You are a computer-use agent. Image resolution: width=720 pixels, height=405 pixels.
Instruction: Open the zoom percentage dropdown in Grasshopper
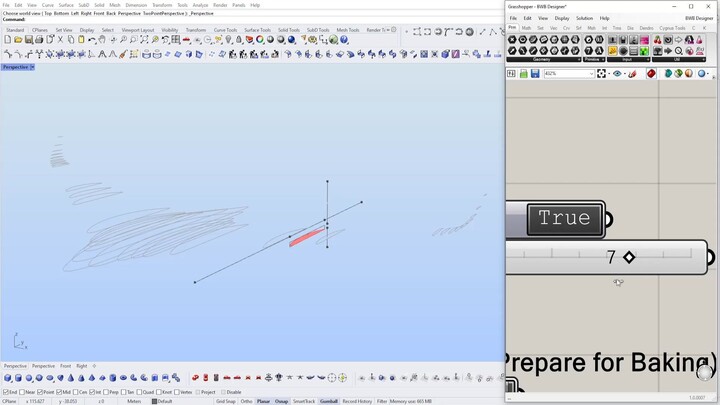591,74
